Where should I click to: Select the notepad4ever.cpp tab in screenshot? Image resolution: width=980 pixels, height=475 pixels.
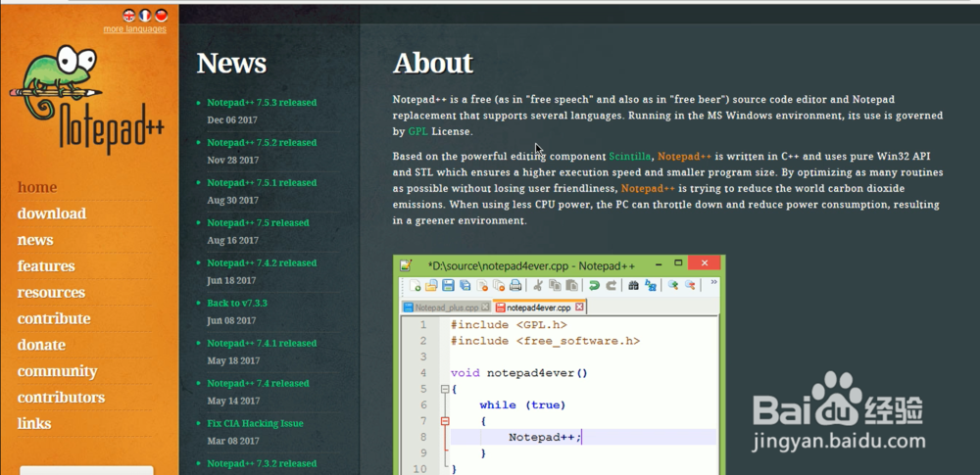click(x=539, y=307)
